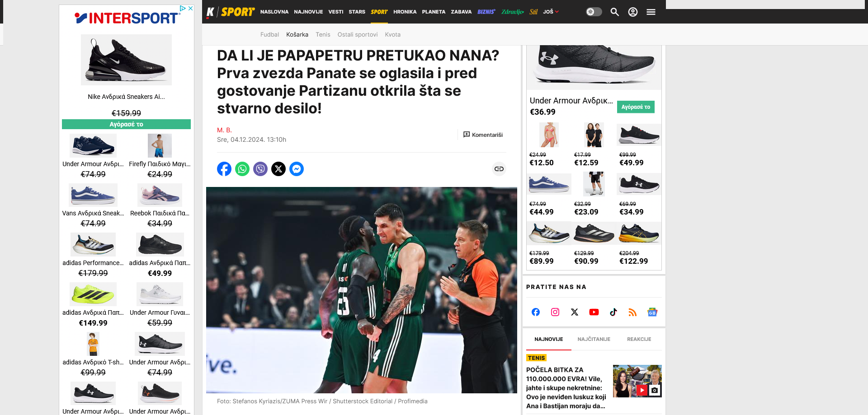Follow on TikTok icon

tap(613, 312)
